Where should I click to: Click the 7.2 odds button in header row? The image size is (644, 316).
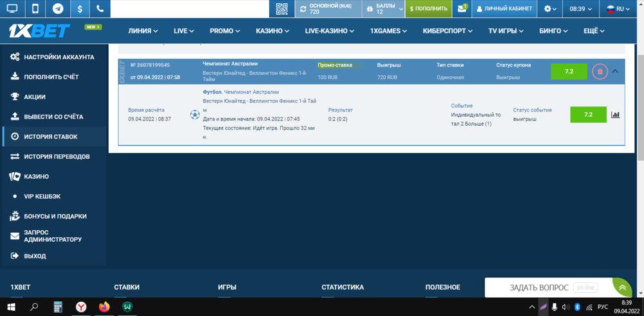coord(569,72)
